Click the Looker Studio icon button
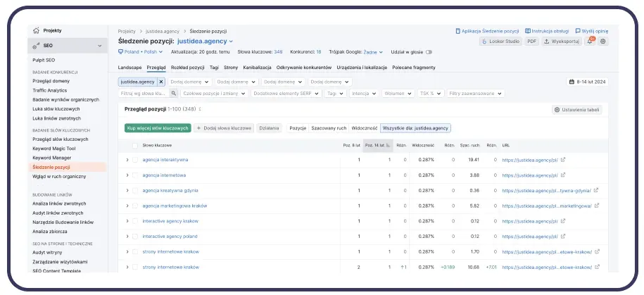The width and height of the screenshot is (644, 295). point(500,42)
